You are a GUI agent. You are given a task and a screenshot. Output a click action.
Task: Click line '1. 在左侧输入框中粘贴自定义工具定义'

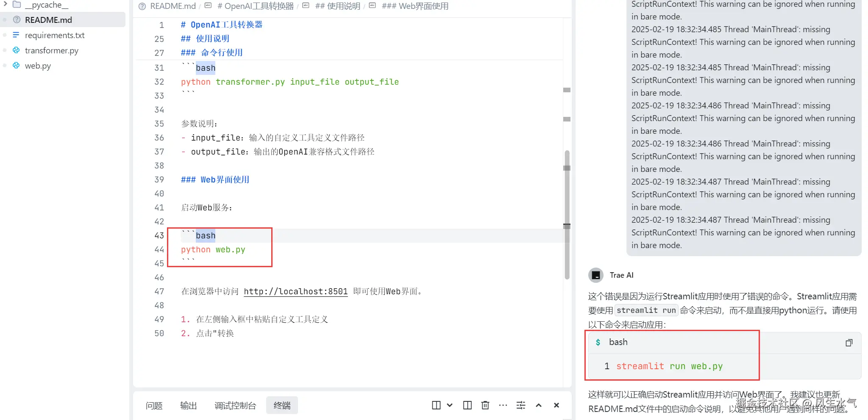254,319
